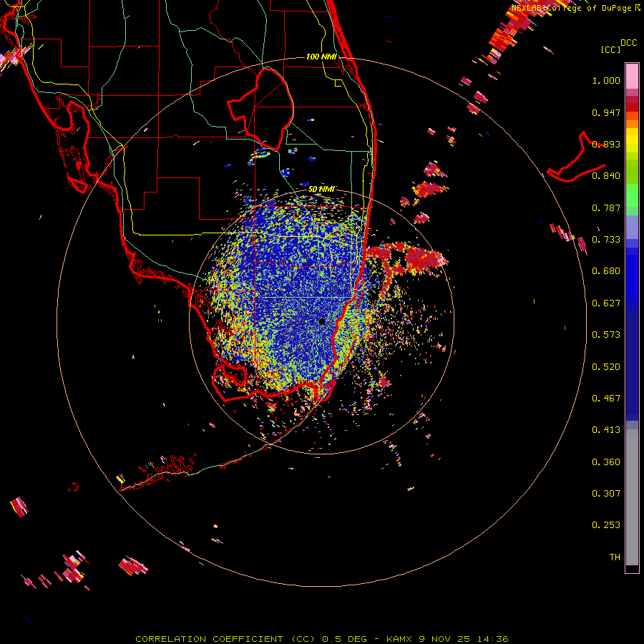Click the NEXLAB College of DuPage header text
644x644 pixels.
coord(576,8)
